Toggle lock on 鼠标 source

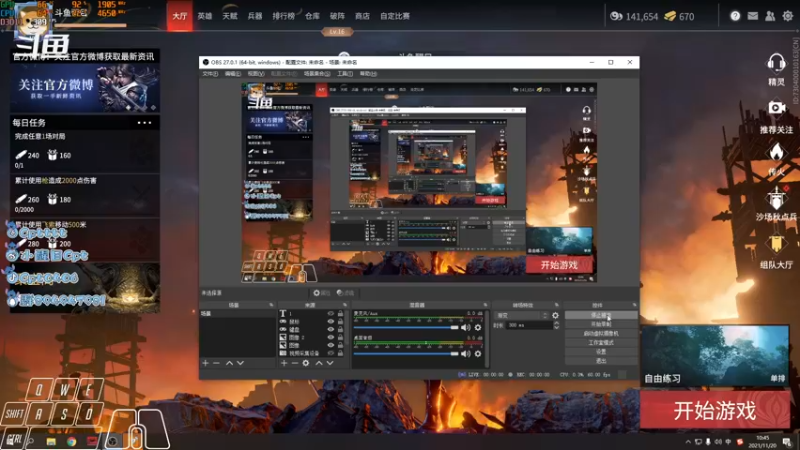pyautogui.click(x=340, y=321)
